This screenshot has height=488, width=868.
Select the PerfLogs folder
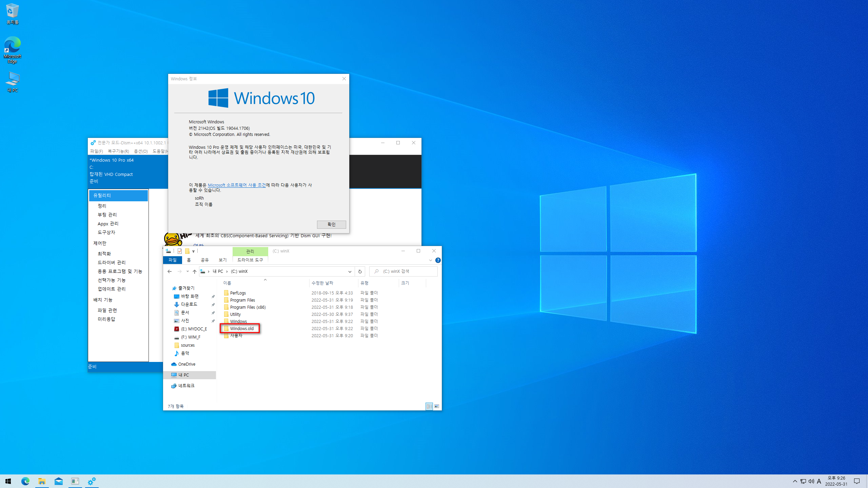click(238, 293)
